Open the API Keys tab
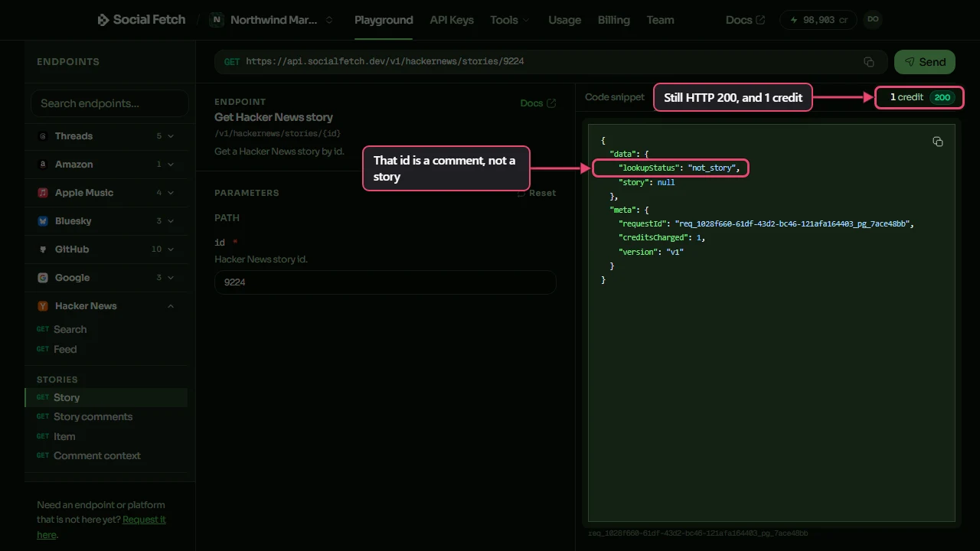The width and height of the screenshot is (980, 551). tap(452, 20)
